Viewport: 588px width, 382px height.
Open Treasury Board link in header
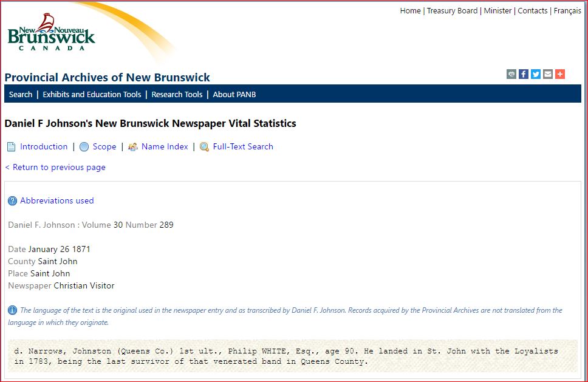pos(452,11)
